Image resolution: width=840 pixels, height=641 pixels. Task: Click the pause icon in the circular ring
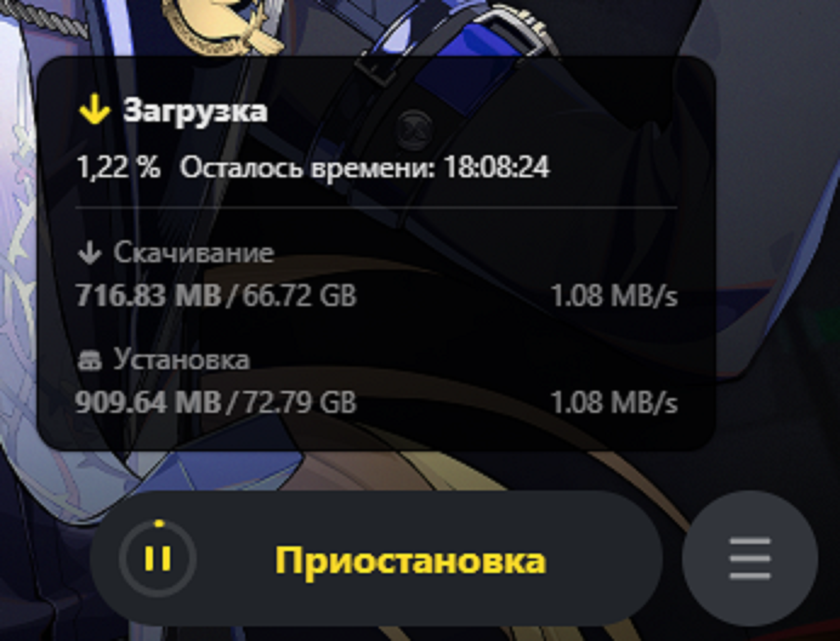pyautogui.click(x=158, y=558)
